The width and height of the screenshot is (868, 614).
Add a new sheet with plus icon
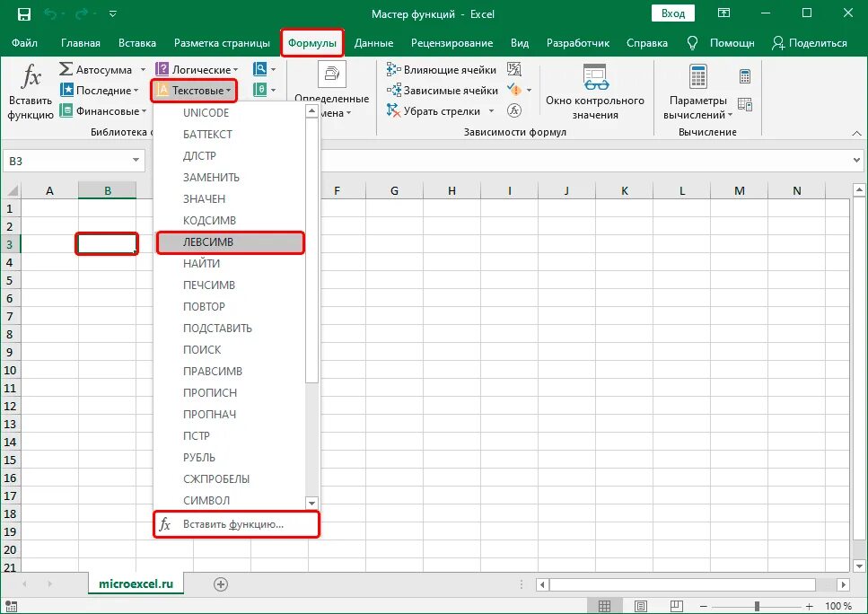point(220,584)
